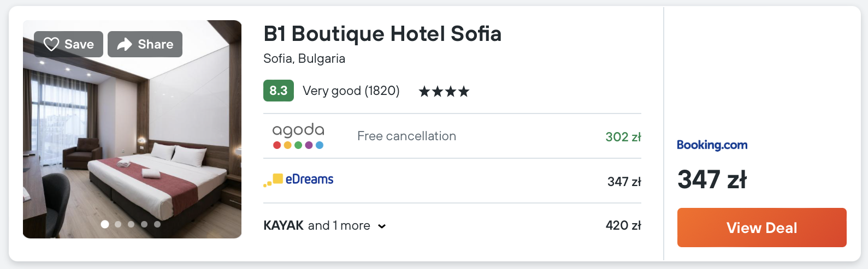Choose the eDreams 347 zł price
Image resolution: width=868 pixels, height=269 pixels.
(x=624, y=182)
